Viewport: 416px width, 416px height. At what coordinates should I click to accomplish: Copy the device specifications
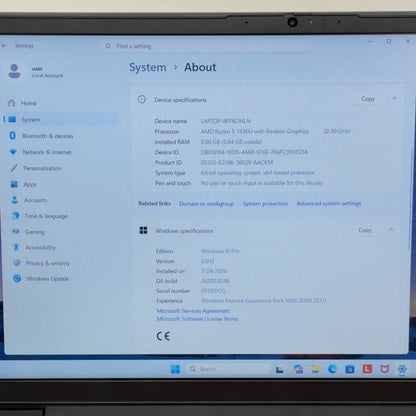(368, 99)
